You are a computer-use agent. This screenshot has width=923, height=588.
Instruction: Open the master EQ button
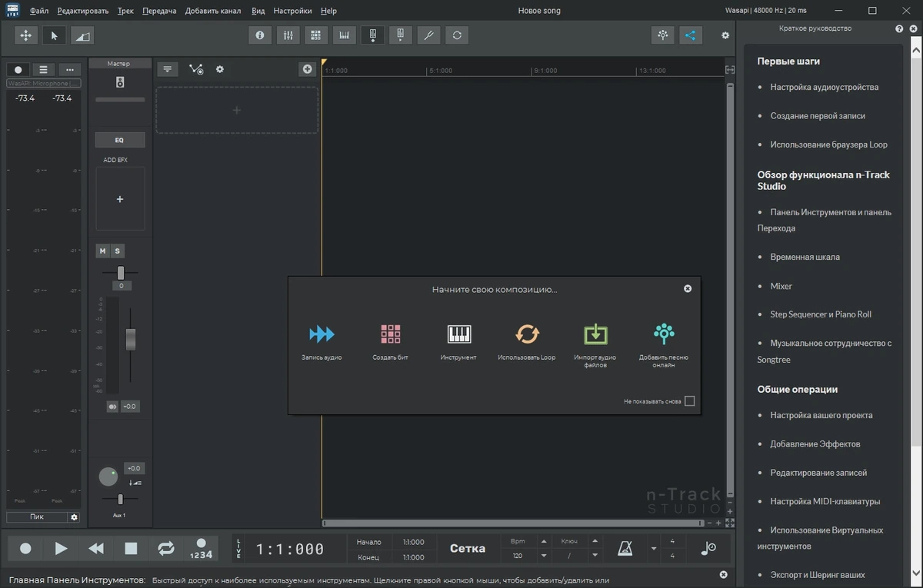click(119, 140)
